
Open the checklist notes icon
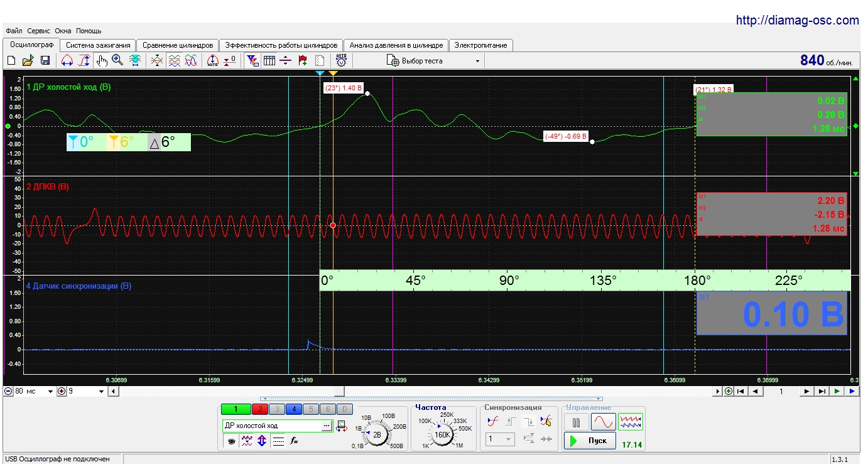(x=320, y=61)
